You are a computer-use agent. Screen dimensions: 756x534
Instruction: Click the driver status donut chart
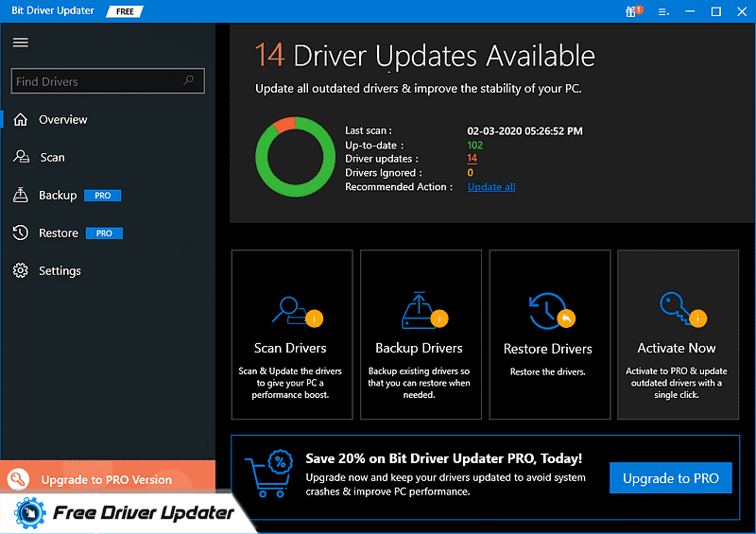[x=295, y=157]
